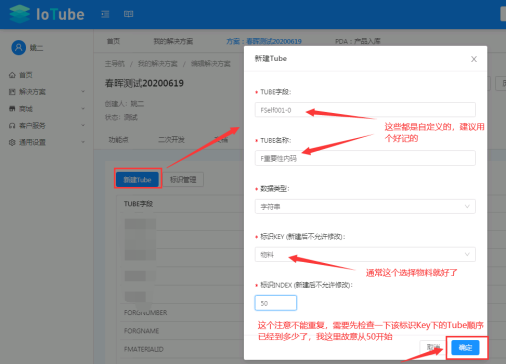Click the home icon in sidebar
This screenshot has width=507, height=364.
pyautogui.click(x=12, y=75)
